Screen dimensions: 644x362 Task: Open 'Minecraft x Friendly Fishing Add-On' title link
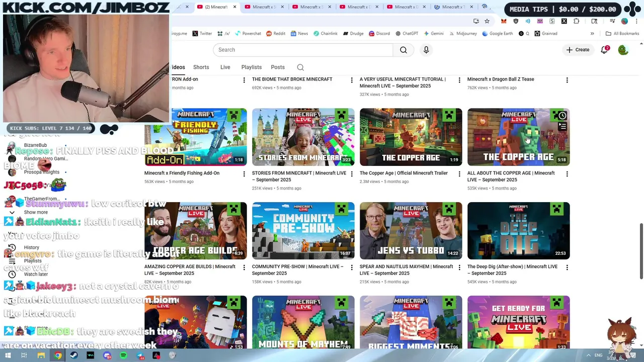coord(182,173)
